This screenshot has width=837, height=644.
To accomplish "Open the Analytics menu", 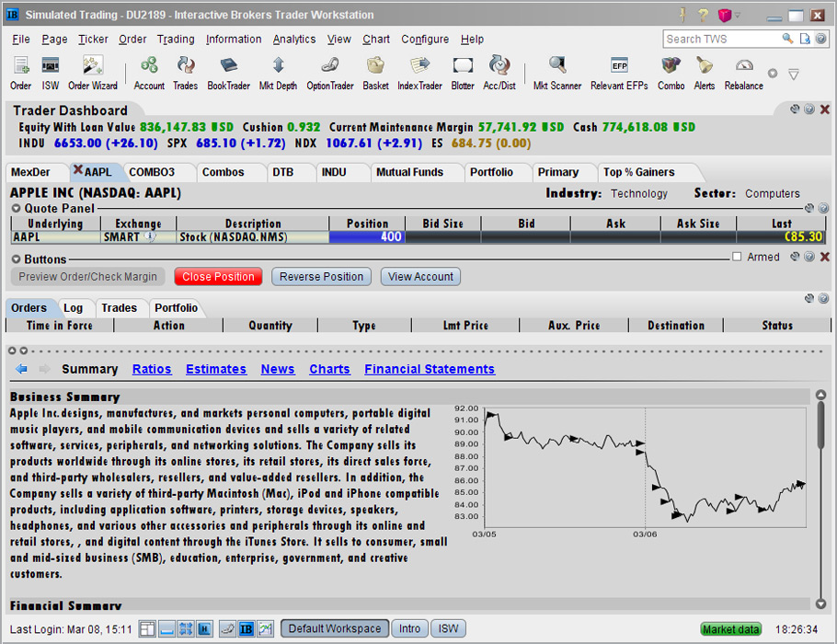I will point(294,39).
